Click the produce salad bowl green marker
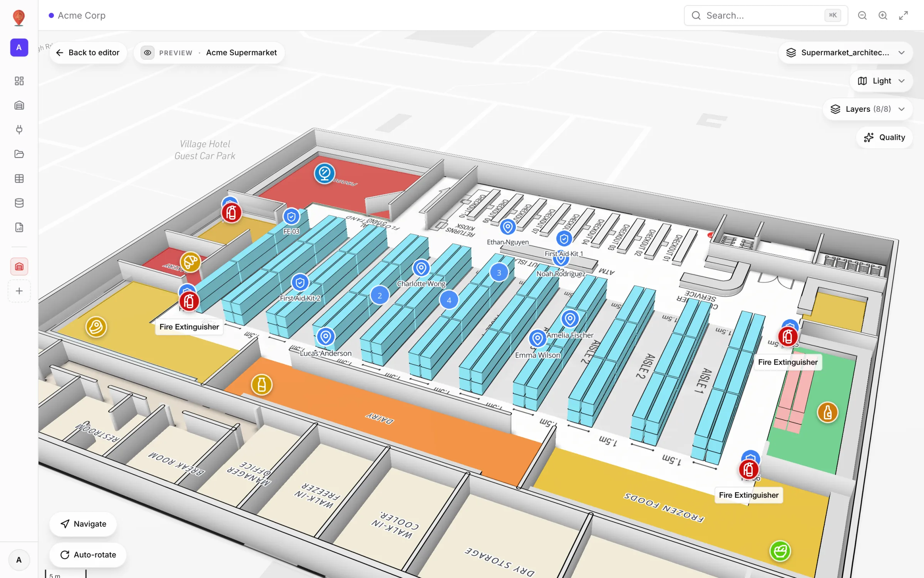Image resolution: width=924 pixels, height=578 pixels. [x=780, y=551]
